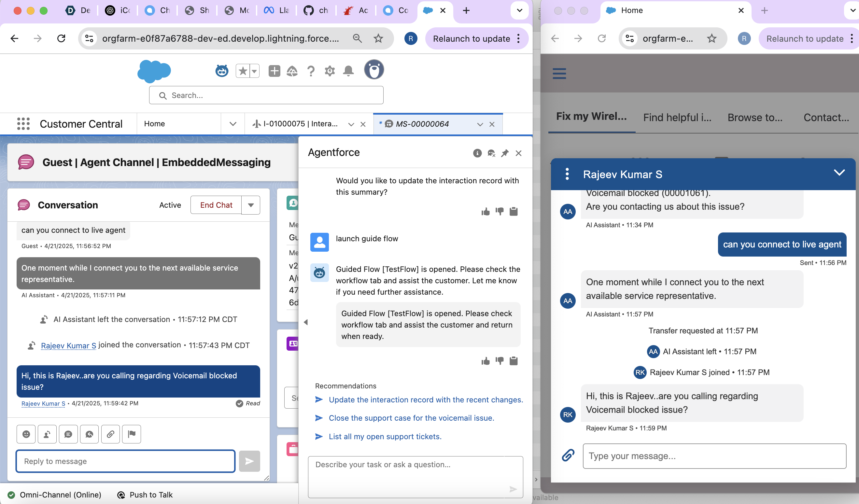859x504 pixels.
Task: Click thumbs up on Guided Flow response
Action: (486, 361)
